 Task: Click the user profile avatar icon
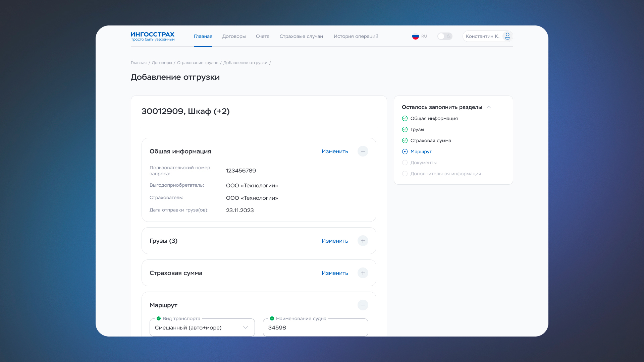507,36
